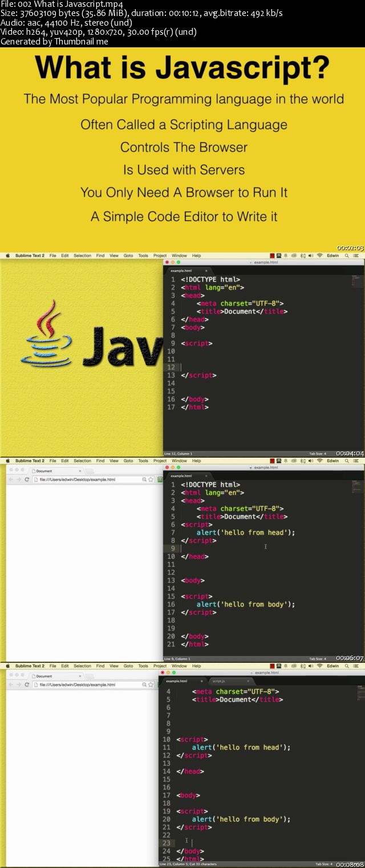Open Goto menu in the 00:04:04 frame

tap(128, 256)
